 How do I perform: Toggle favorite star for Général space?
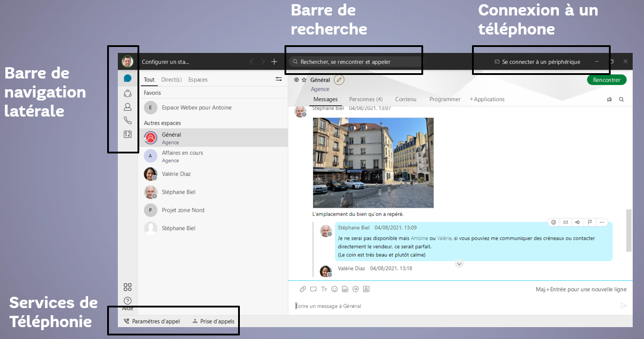click(304, 80)
